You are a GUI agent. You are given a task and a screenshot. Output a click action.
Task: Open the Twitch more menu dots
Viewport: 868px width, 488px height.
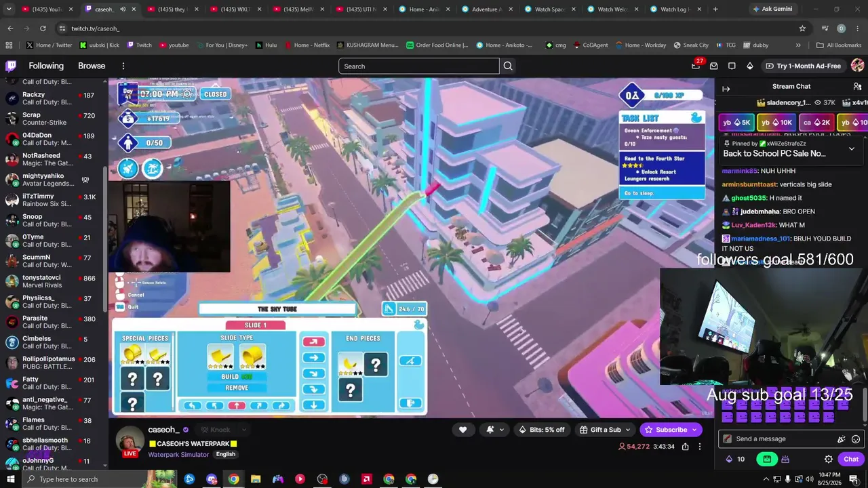click(x=123, y=66)
